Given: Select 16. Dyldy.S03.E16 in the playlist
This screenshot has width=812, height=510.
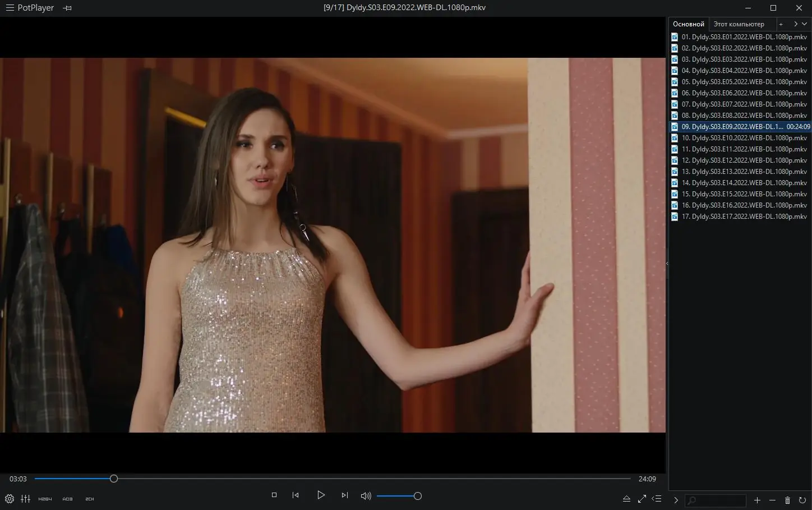Looking at the screenshot, I should tap(740, 205).
